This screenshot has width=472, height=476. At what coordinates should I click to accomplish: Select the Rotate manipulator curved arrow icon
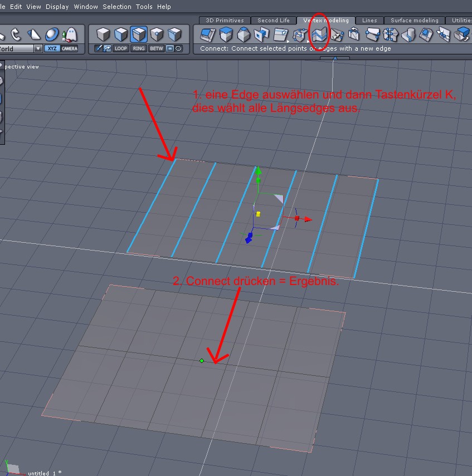pos(15,35)
